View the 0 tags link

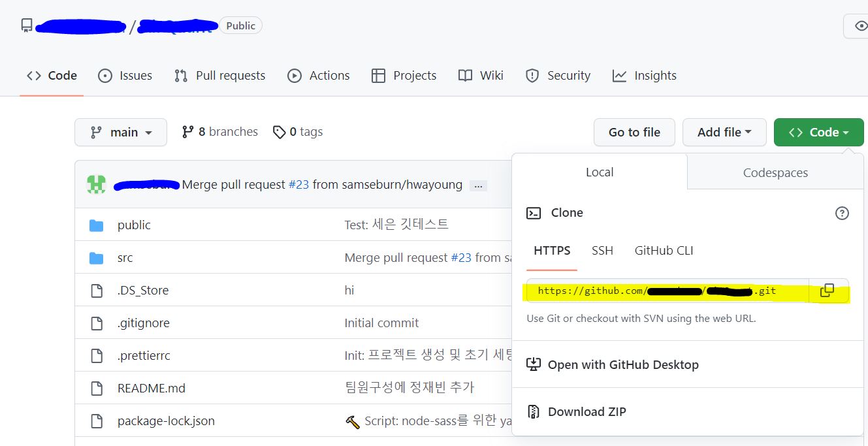(x=298, y=132)
